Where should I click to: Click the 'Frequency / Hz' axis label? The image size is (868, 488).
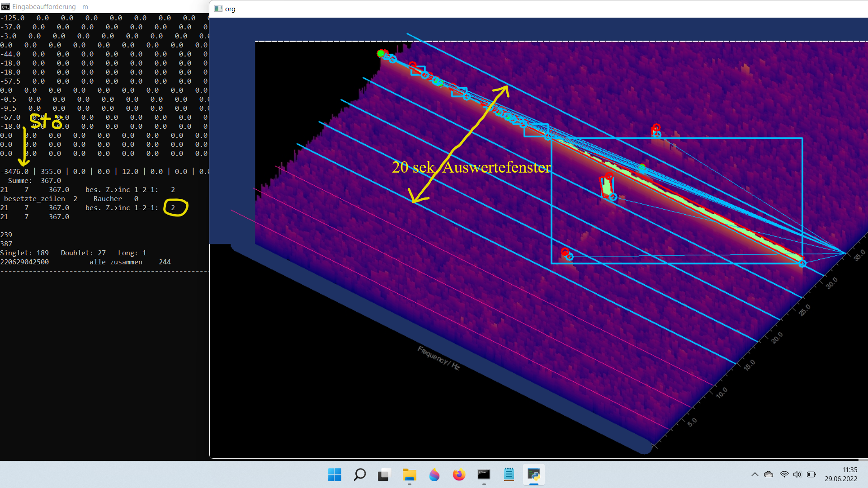(x=439, y=358)
